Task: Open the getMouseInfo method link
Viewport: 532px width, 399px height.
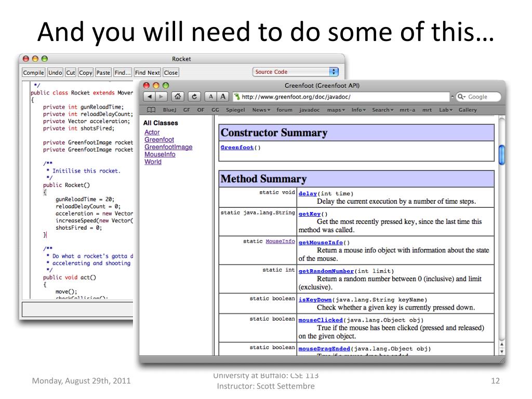Action: point(321,243)
